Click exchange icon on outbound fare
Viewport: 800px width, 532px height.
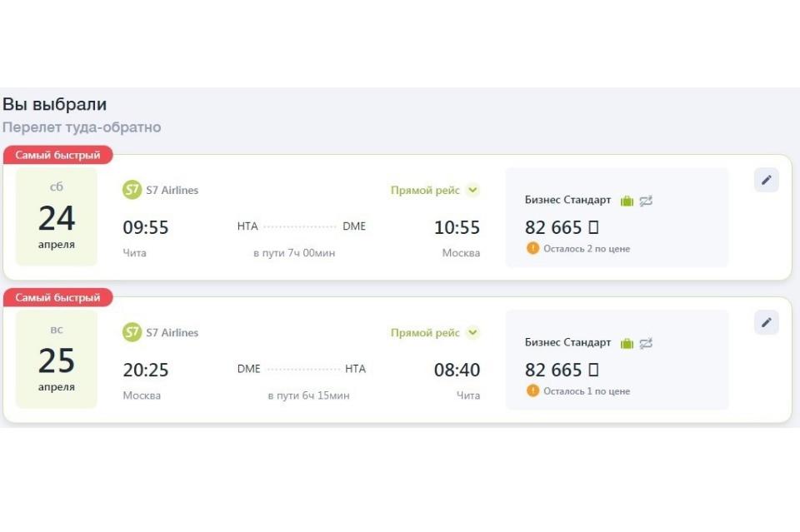[646, 201]
